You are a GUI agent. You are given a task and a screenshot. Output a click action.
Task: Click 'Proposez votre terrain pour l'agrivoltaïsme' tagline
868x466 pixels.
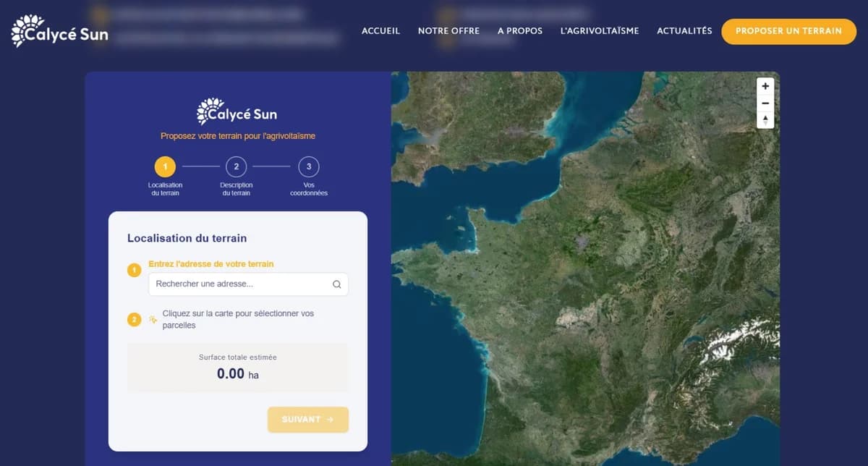238,136
